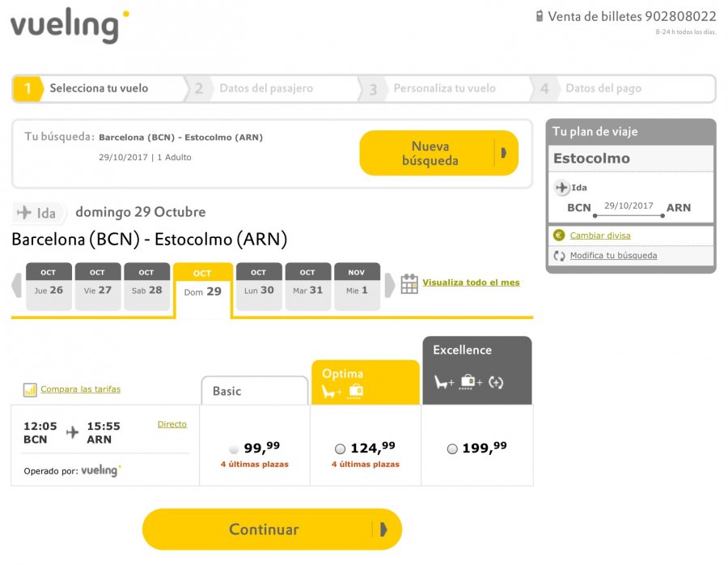
Task: Click the calendar month view icon
Action: tap(409, 283)
